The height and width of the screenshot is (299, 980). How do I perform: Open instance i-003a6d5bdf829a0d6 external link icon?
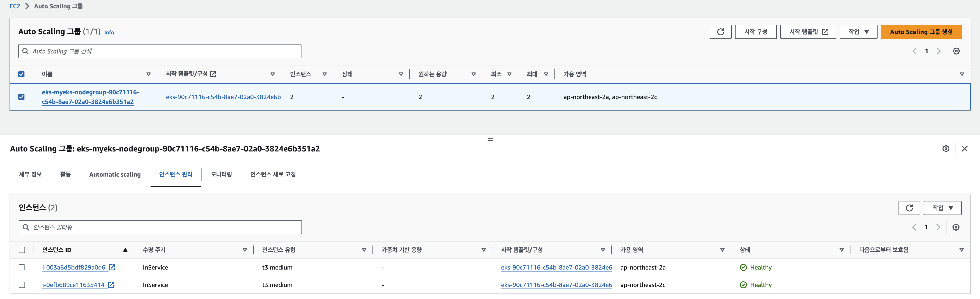click(x=112, y=268)
